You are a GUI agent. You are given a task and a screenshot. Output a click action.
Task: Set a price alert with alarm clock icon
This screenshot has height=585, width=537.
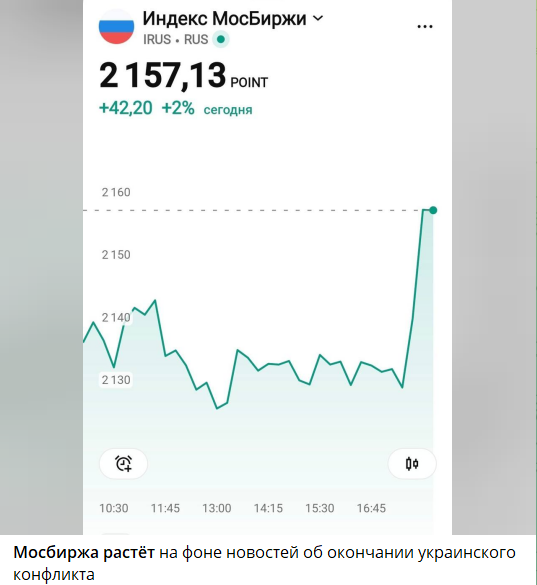[x=124, y=464]
